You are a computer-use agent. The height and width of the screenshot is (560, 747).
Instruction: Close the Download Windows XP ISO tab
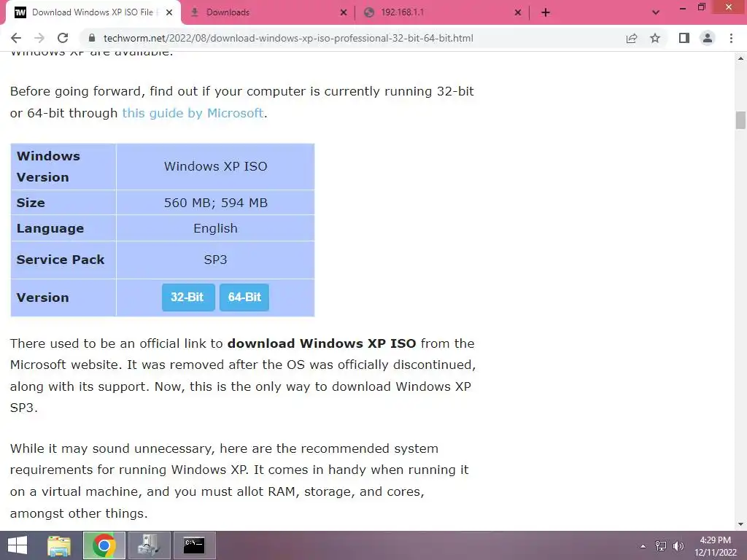click(169, 12)
